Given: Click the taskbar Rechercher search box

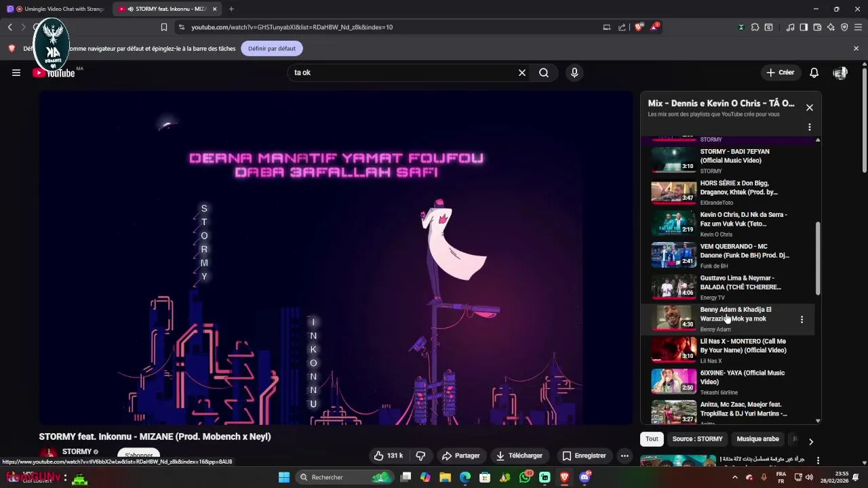Looking at the screenshot, I should (344, 477).
